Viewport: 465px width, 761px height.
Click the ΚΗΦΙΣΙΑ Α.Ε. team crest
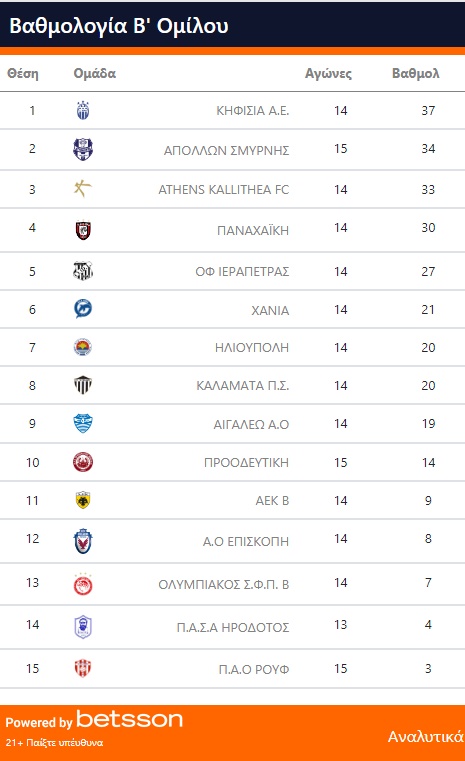click(x=83, y=111)
